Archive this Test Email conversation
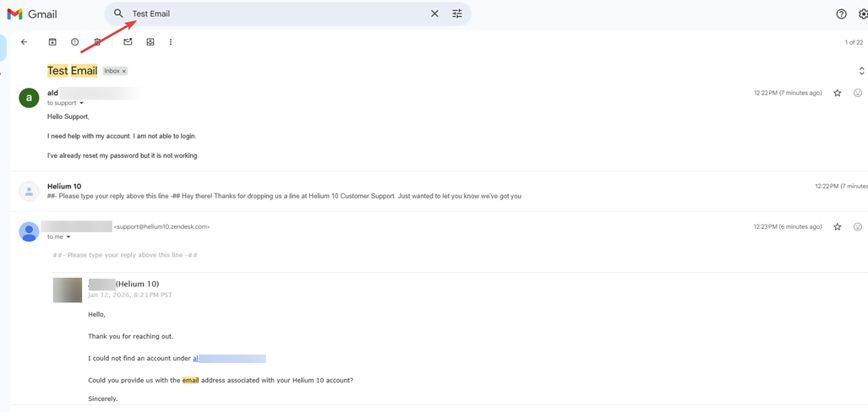 (x=52, y=42)
